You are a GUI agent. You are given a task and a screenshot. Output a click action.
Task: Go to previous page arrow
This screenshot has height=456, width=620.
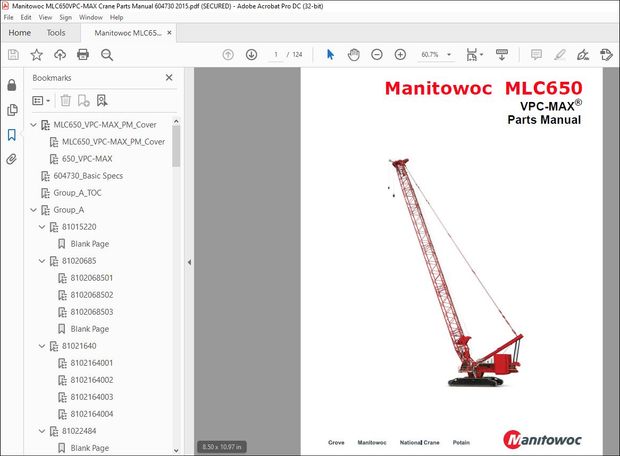(228, 55)
